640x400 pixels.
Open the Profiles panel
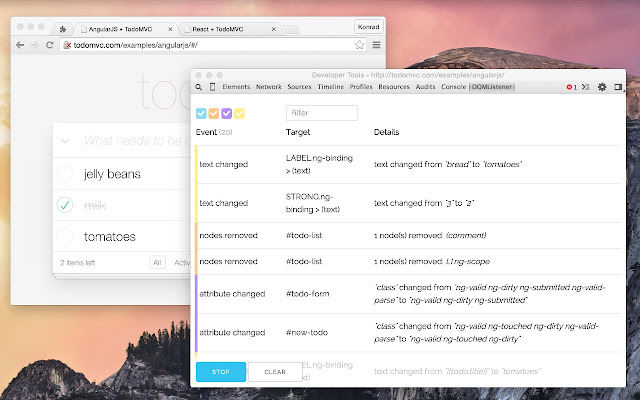[x=361, y=87]
